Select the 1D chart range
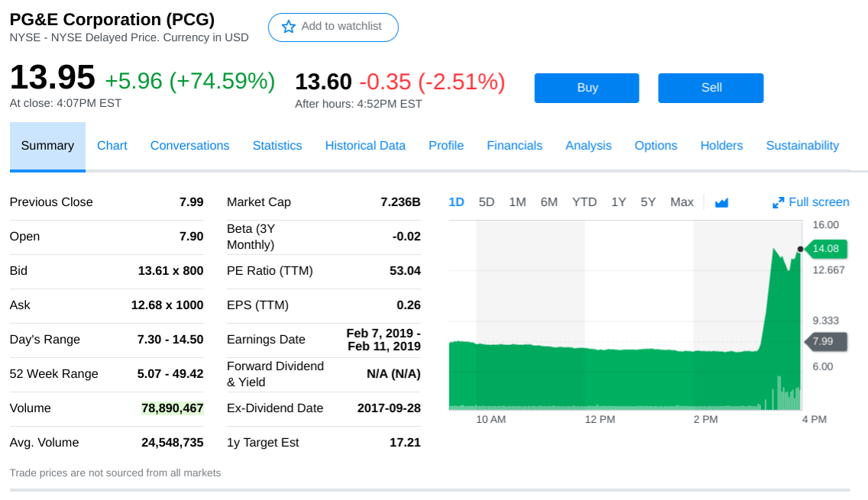868x500 pixels. (456, 202)
